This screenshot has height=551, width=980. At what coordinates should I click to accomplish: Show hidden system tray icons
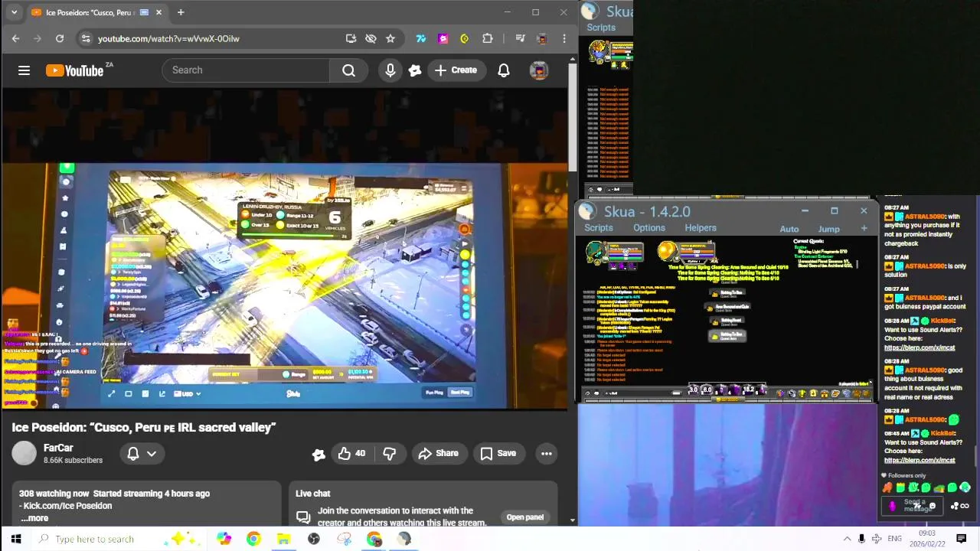pyautogui.click(x=847, y=539)
